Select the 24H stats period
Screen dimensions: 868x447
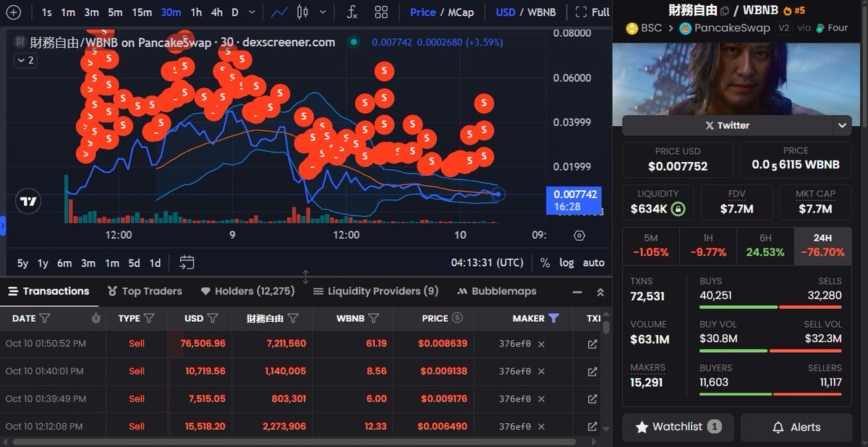(822, 245)
